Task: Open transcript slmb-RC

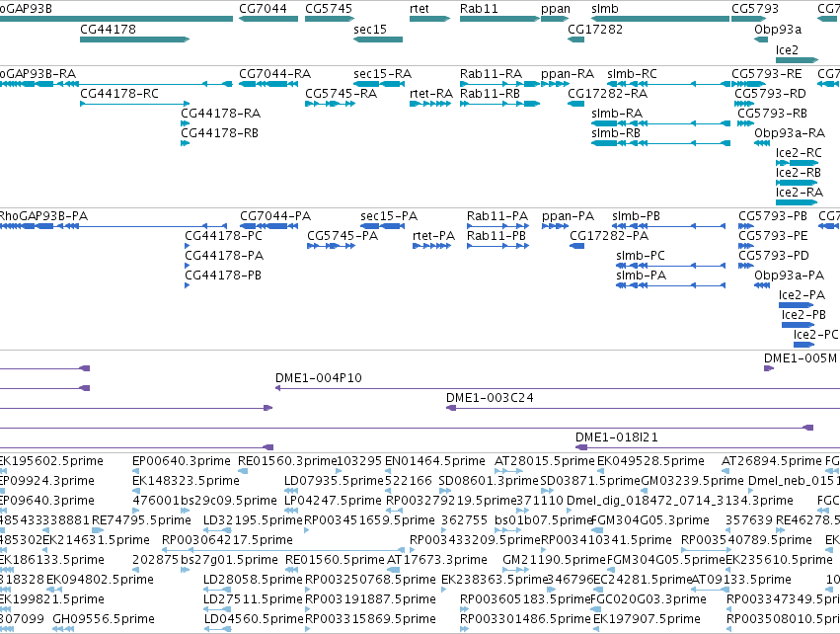Action: coord(668,84)
